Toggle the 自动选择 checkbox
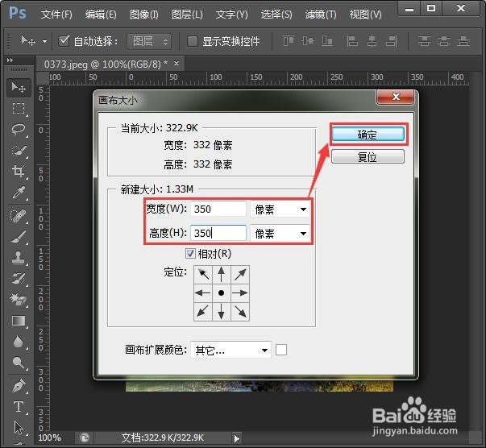The height and width of the screenshot is (448, 486). point(64,40)
